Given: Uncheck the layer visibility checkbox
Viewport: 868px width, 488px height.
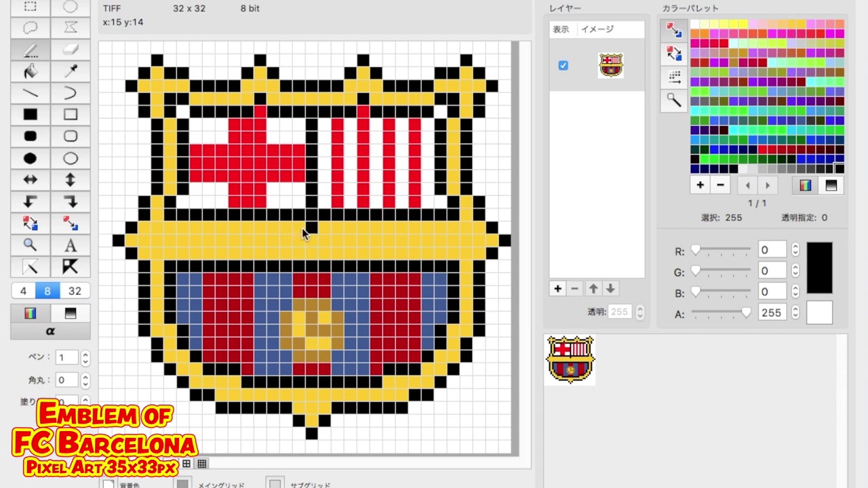Looking at the screenshot, I should (563, 65).
